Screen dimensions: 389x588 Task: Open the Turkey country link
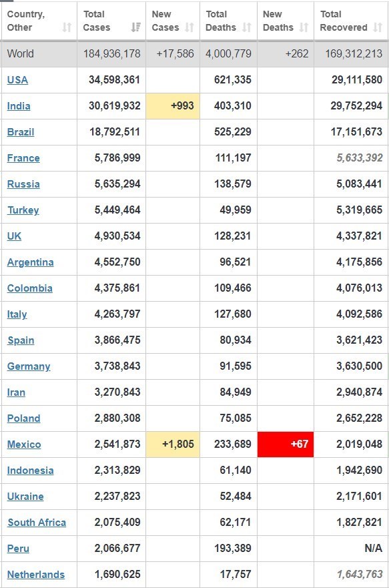[23, 210]
